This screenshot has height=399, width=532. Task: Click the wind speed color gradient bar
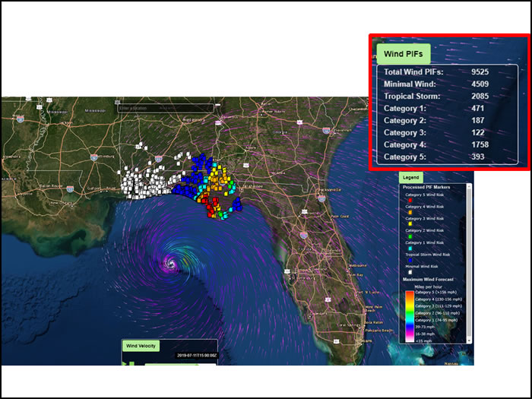point(410,316)
